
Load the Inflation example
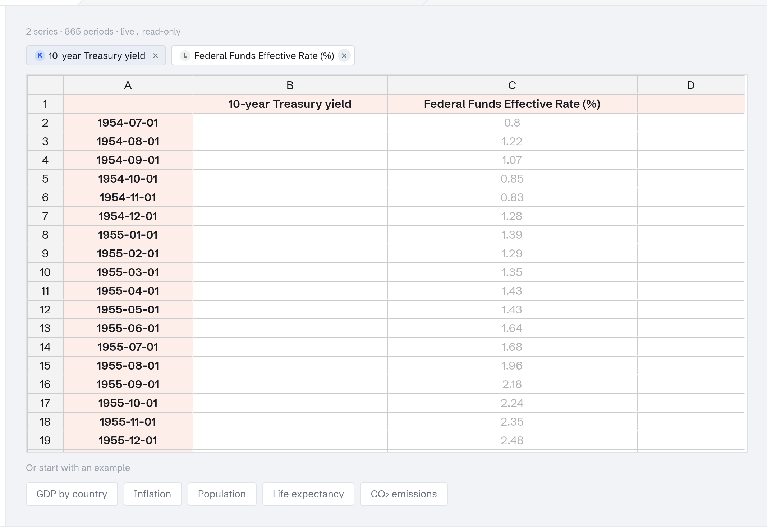[x=153, y=494]
